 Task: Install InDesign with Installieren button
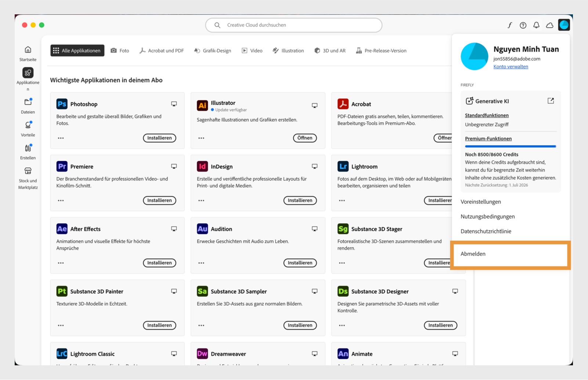(x=300, y=200)
